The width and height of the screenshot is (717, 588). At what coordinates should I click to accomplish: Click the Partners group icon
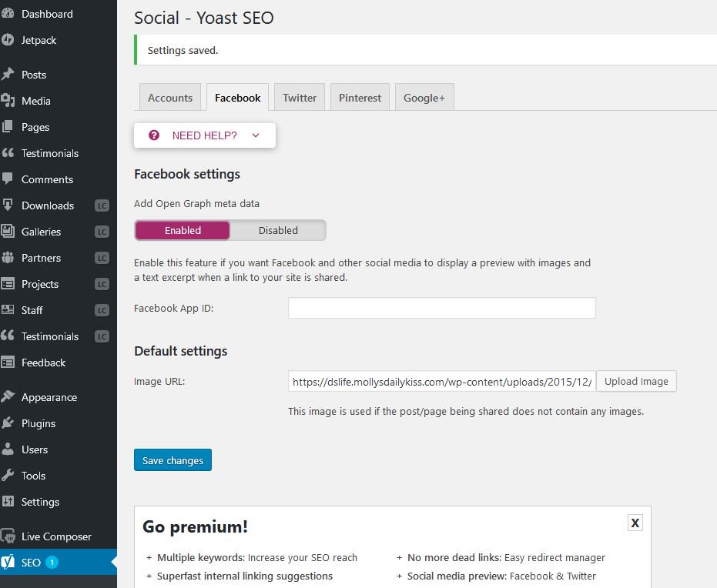point(8,258)
